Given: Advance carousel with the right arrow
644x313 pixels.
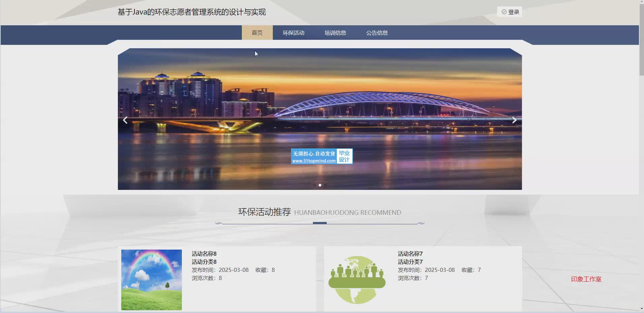Looking at the screenshot, I should click(514, 120).
